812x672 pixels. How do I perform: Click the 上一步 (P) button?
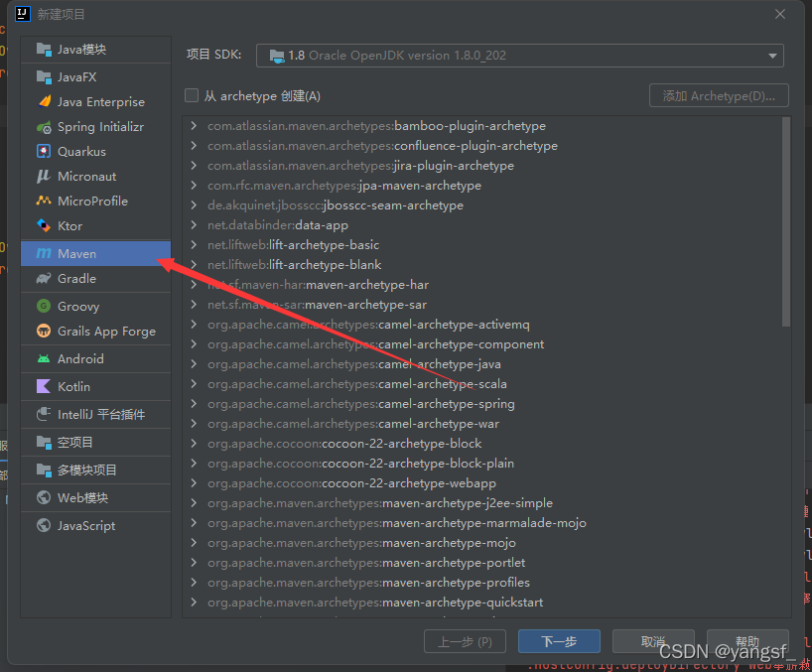[465, 641]
